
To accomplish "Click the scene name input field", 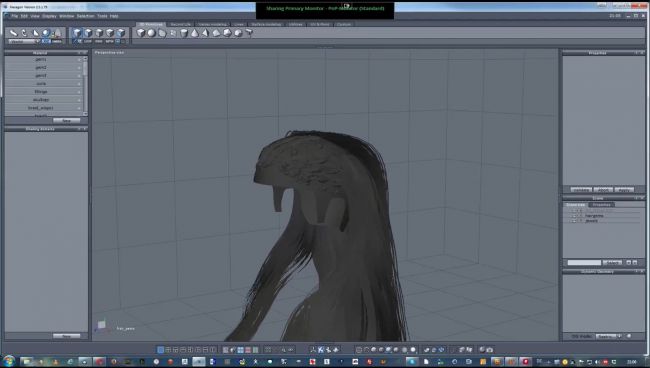I will [x=584, y=263].
